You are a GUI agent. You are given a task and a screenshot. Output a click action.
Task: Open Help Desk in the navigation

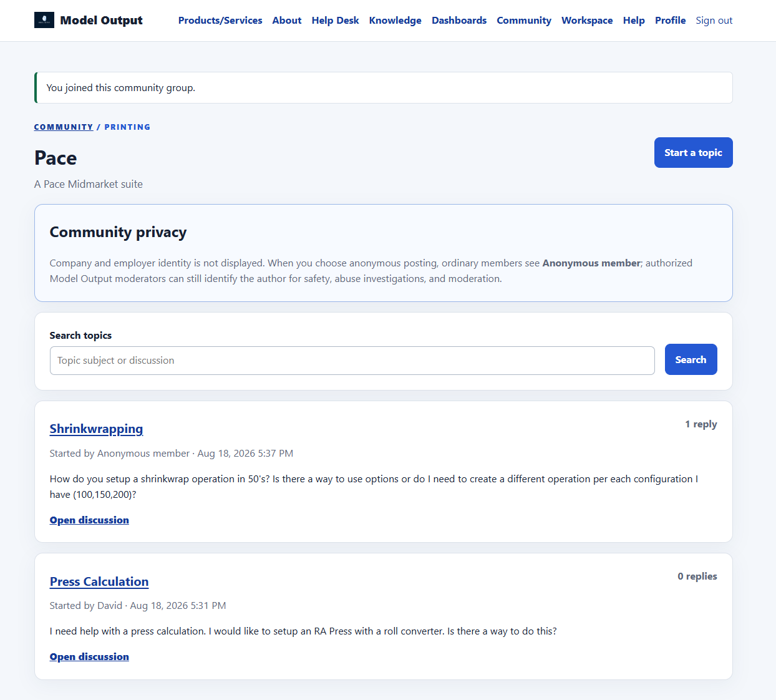[335, 21]
